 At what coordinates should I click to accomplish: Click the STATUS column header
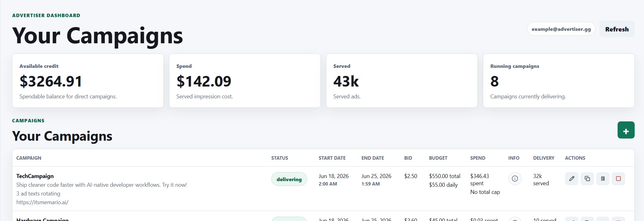280,158
